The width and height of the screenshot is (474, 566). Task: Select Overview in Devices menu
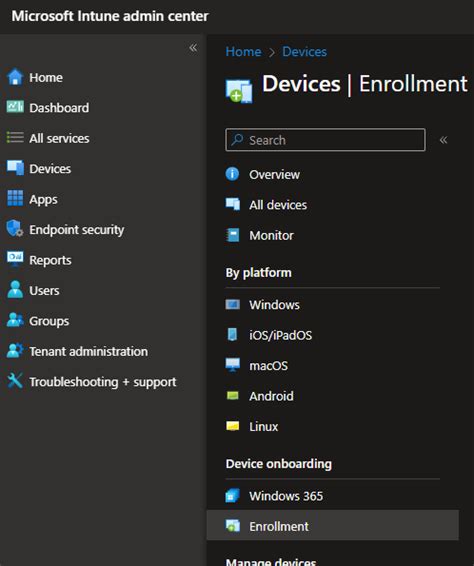point(274,174)
